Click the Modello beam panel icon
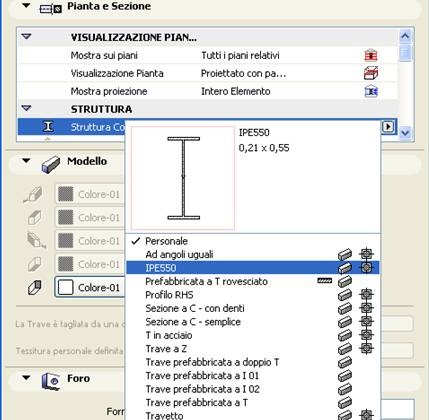Image resolution: width=429 pixels, height=420 pixels. pos(51,165)
